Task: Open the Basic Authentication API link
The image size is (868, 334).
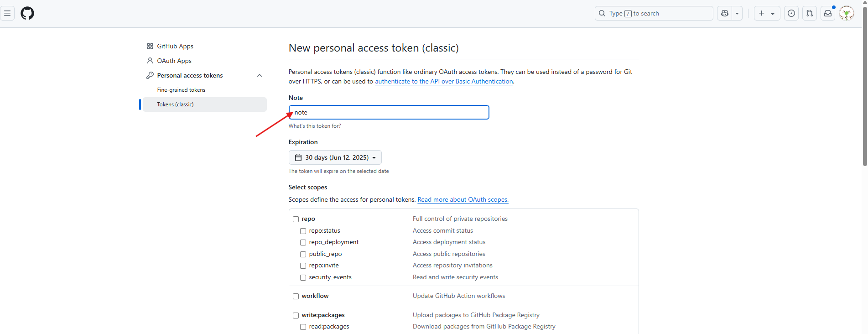Action: [x=444, y=81]
